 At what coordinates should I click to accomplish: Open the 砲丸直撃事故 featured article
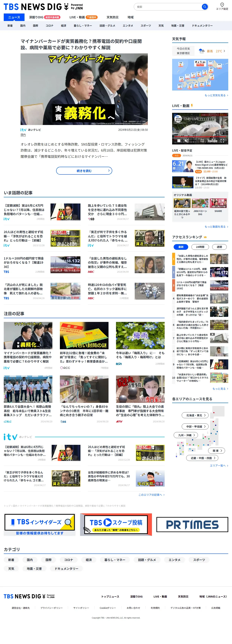[x=140, y=399]
